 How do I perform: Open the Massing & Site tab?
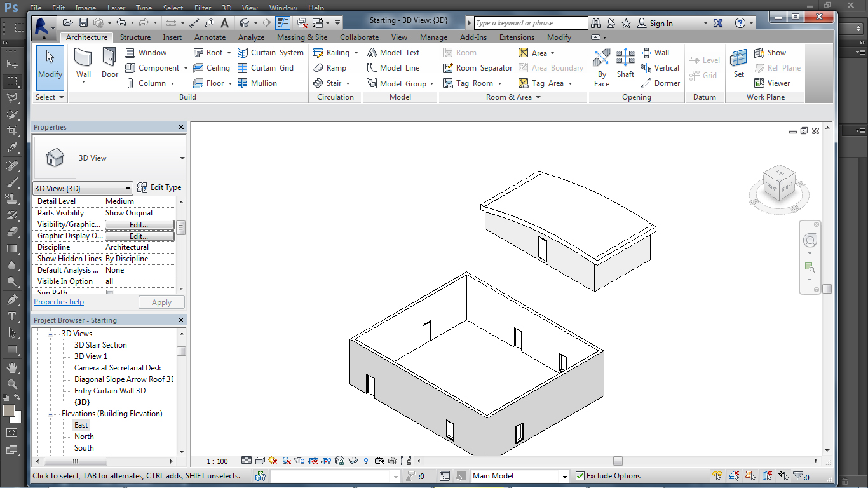tap(302, 37)
